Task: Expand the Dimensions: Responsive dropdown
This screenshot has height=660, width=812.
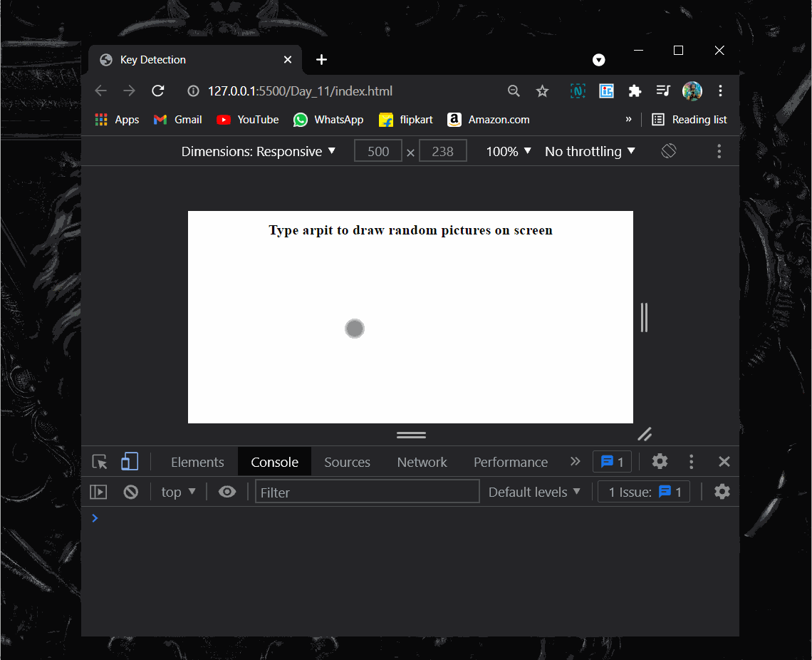Action: click(x=258, y=152)
